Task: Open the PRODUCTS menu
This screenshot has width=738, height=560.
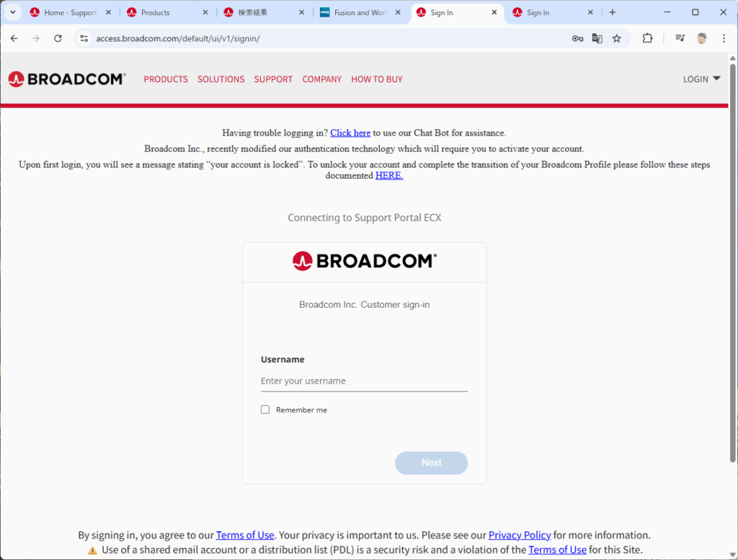Action: 166,79
